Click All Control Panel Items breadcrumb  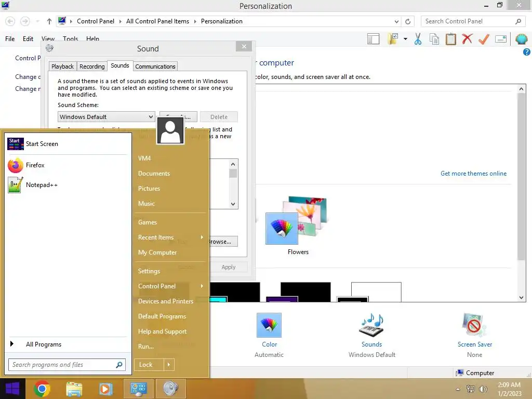tap(157, 21)
